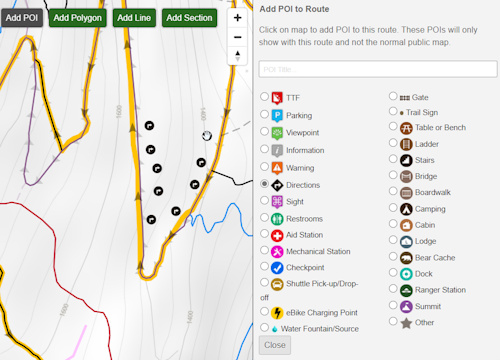Choose the Bridge radio button
Screen dimensions: 500x360
tap(393, 175)
